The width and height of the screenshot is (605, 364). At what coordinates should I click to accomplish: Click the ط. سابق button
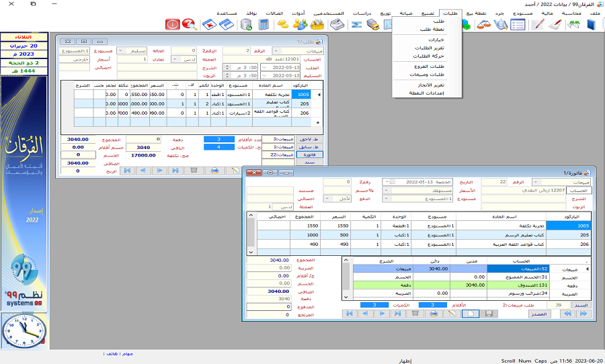(x=309, y=147)
